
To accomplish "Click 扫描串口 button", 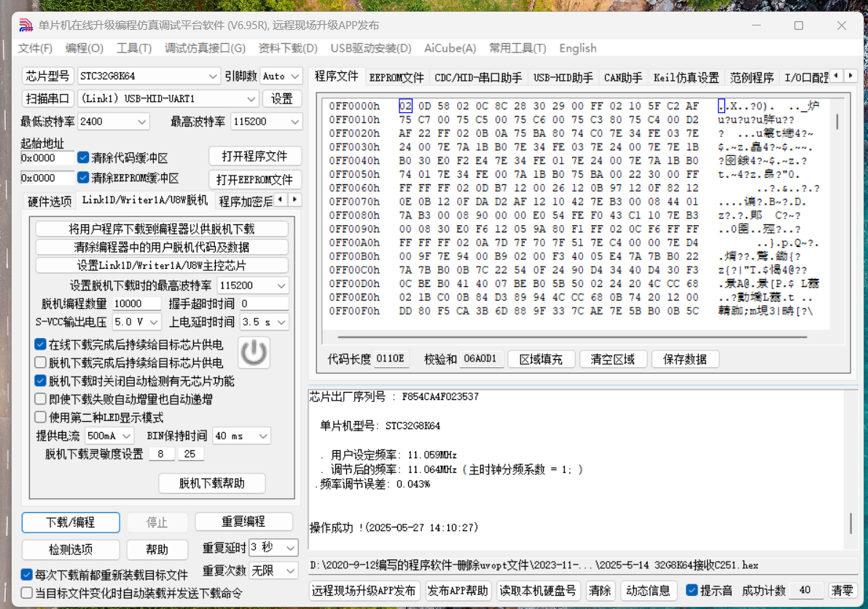I will pyautogui.click(x=47, y=99).
